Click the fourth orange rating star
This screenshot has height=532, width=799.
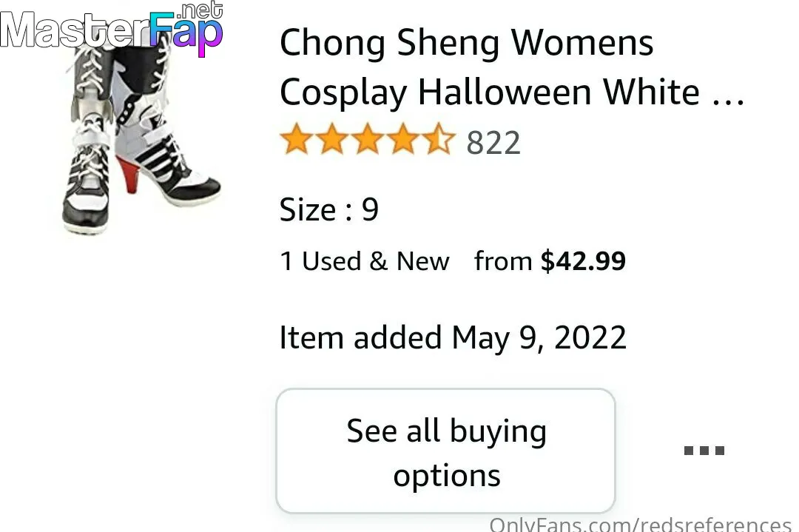403,138
